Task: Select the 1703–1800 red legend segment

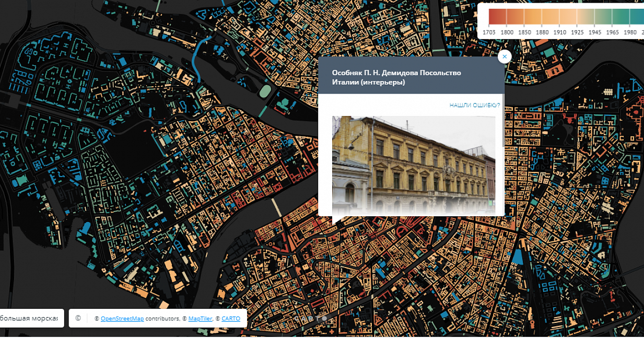Action: pyautogui.click(x=498, y=17)
